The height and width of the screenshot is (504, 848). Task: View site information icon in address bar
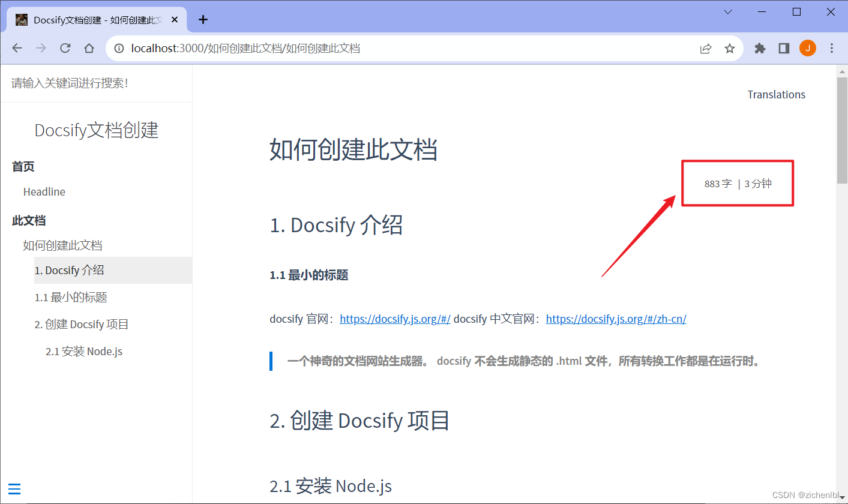click(x=119, y=49)
